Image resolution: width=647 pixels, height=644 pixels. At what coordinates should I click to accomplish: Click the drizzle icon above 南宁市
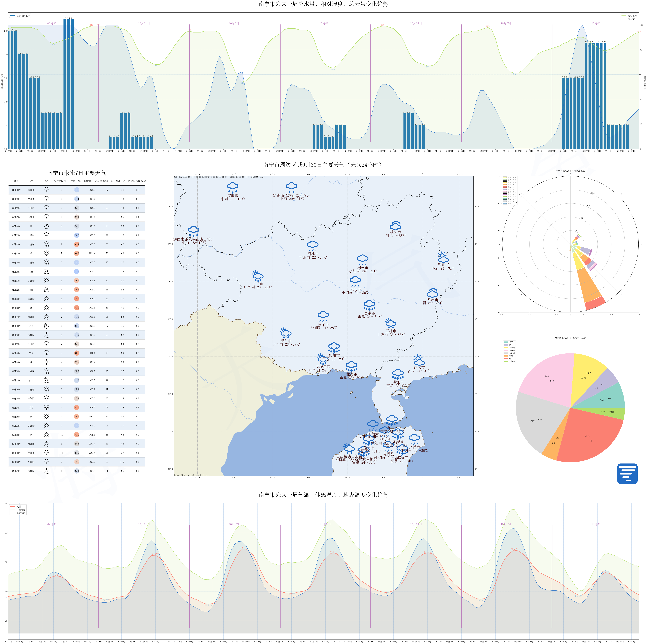point(323,317)
